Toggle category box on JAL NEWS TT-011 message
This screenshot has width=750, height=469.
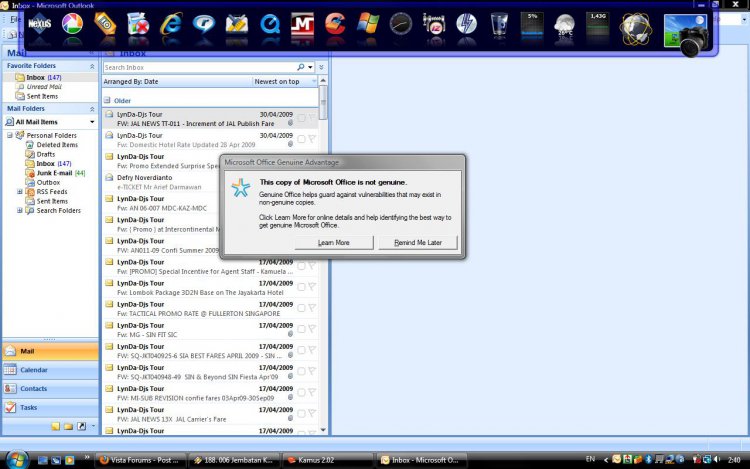click(301, 118)
